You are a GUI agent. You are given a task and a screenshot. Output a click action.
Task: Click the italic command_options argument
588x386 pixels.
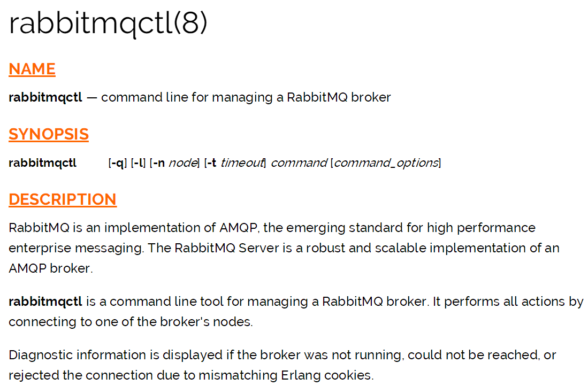(386, 163)
